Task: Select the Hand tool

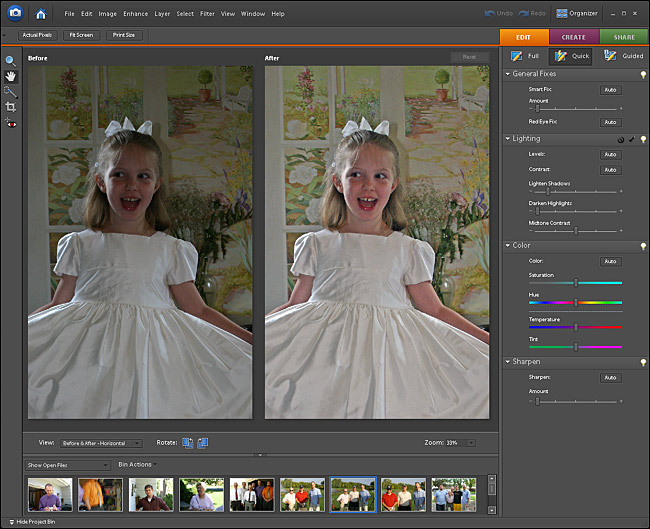Action: coord(11,76)
